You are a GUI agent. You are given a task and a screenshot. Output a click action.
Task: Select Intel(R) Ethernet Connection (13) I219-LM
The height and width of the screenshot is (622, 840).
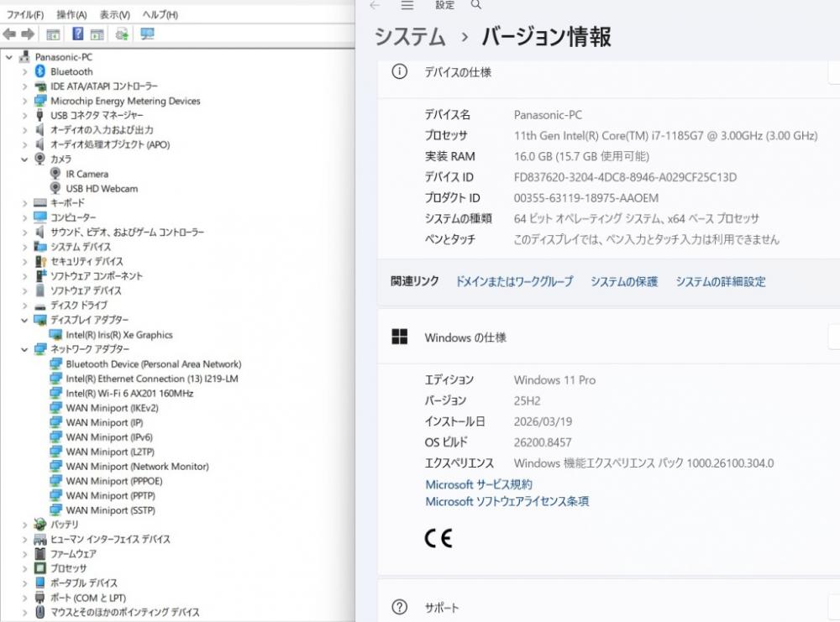point(152,379)
